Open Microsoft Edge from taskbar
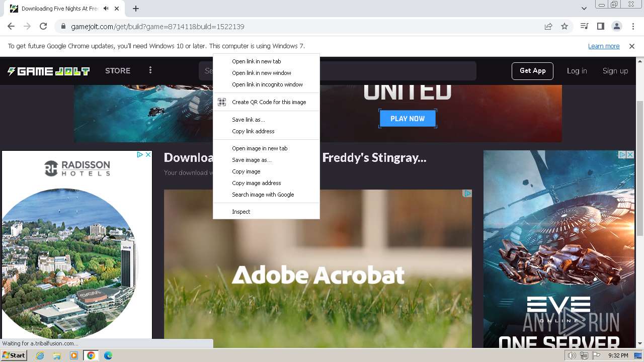The height and width of the screenshot is (362, 644). tap(108, 355)
